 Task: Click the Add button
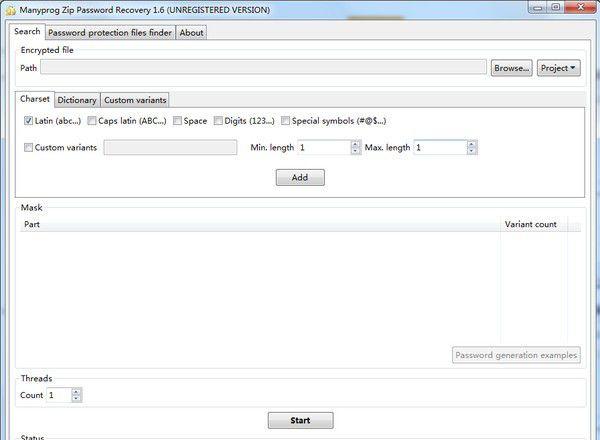[300, 178]
